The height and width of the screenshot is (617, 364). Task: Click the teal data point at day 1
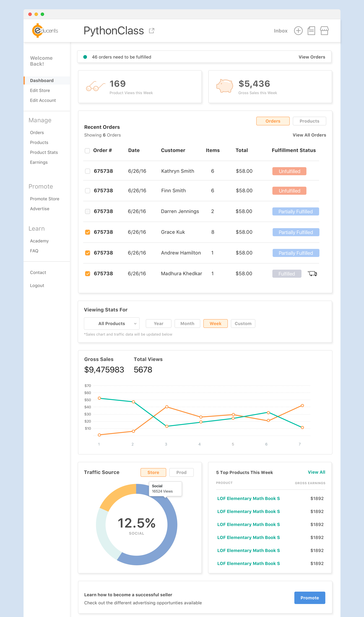(x=99, y=398)
